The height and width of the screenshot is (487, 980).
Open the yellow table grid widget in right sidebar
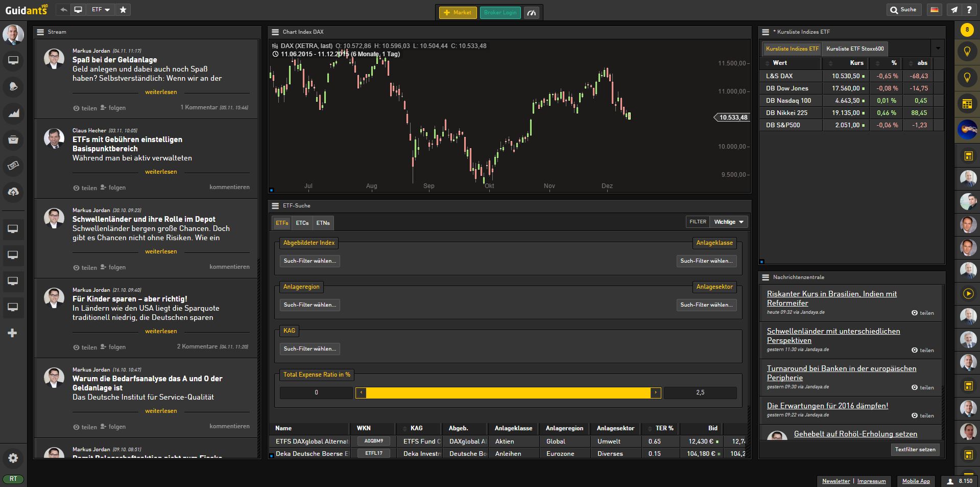point(967,104)
